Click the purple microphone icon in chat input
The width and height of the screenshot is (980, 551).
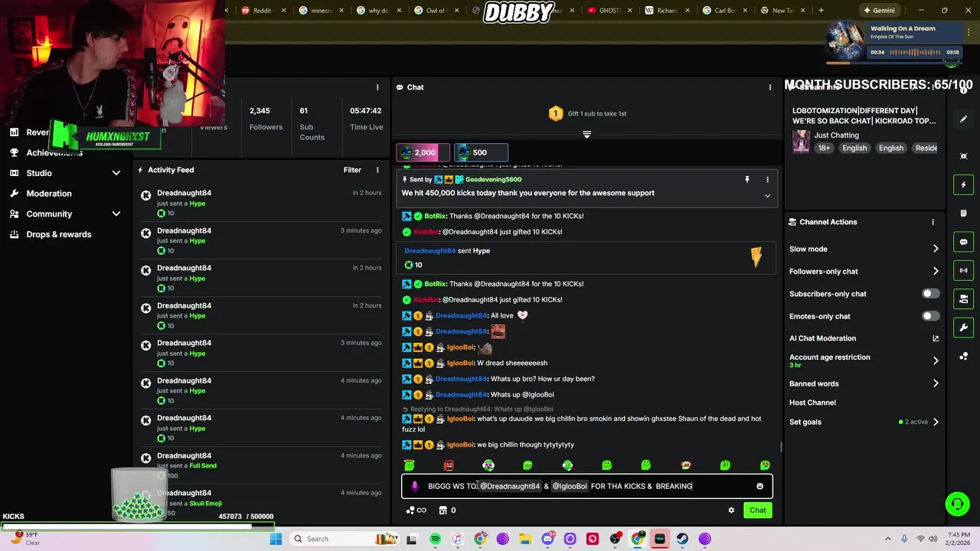414,486
